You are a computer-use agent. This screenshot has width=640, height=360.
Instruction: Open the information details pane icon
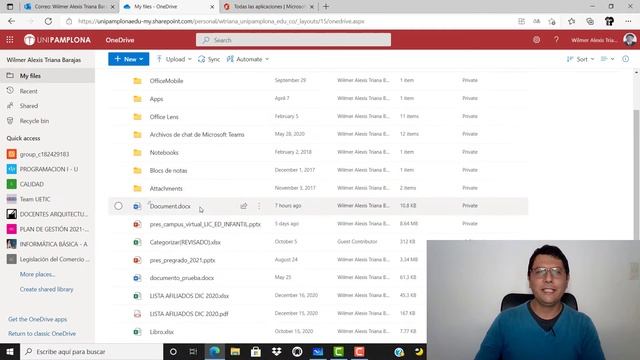625,59
